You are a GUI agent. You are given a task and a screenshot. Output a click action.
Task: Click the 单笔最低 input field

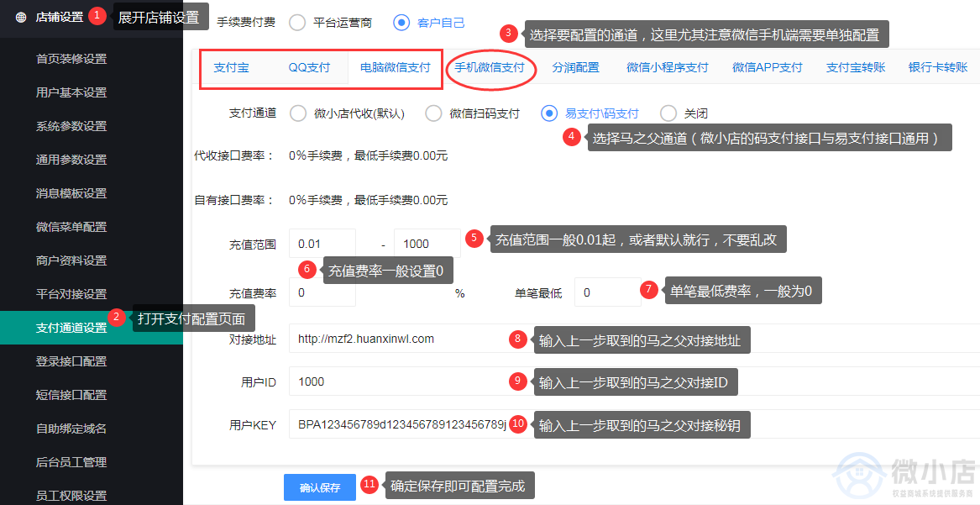pyautogui.click(x=607, y=292)
